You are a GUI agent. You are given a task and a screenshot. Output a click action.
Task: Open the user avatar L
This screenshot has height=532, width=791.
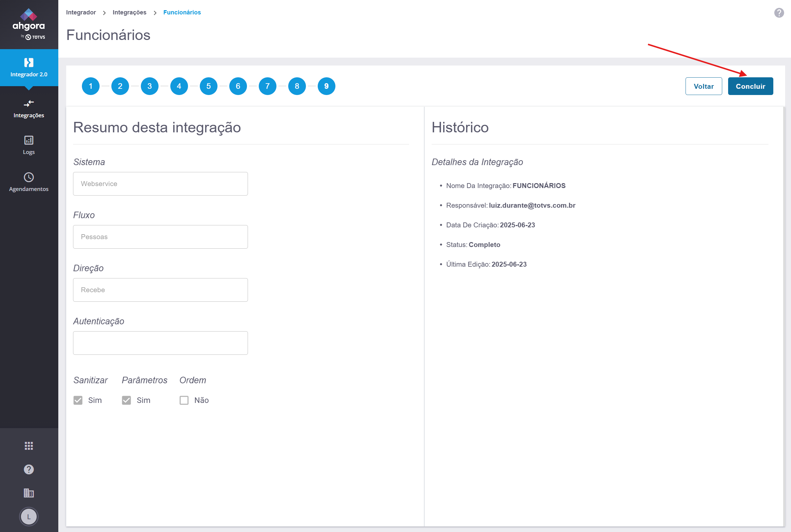pyautogui.click(x=29, y=517)
